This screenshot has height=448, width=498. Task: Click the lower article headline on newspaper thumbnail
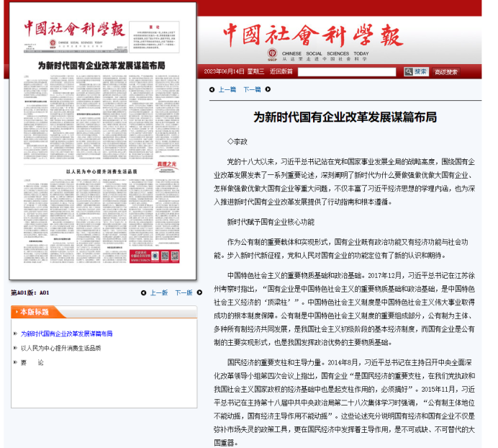(101, 172)
